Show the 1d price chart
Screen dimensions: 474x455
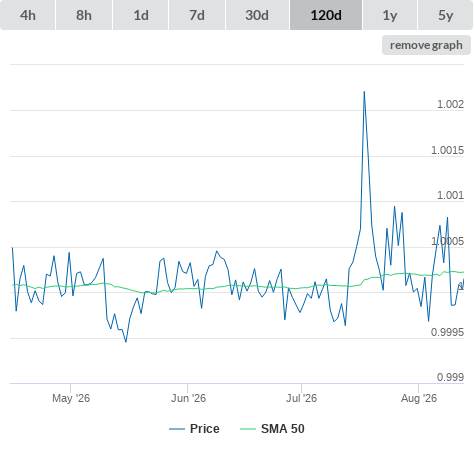click(x=141, y=15)
